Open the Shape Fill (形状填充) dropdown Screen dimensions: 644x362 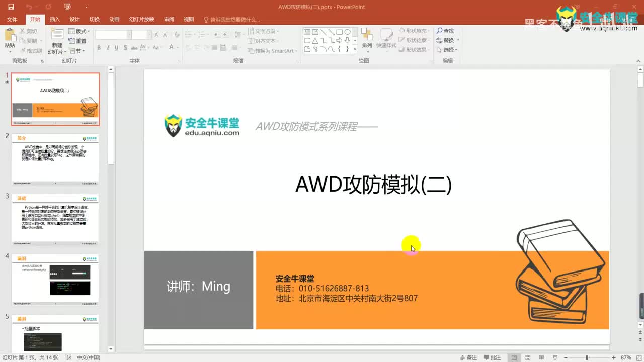click(415, 31)
